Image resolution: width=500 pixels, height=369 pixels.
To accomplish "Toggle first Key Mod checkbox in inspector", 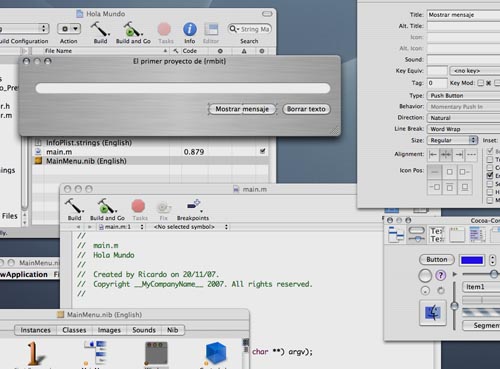I will pyautogui.click(x=480, y=83).
